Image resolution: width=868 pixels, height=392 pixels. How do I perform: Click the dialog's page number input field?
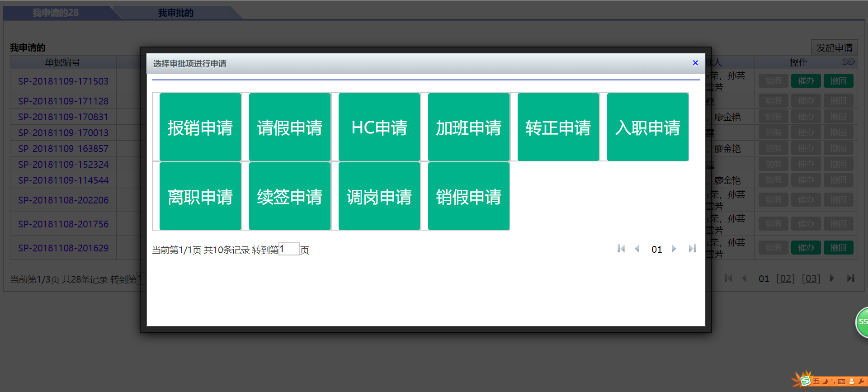[289, 249]
